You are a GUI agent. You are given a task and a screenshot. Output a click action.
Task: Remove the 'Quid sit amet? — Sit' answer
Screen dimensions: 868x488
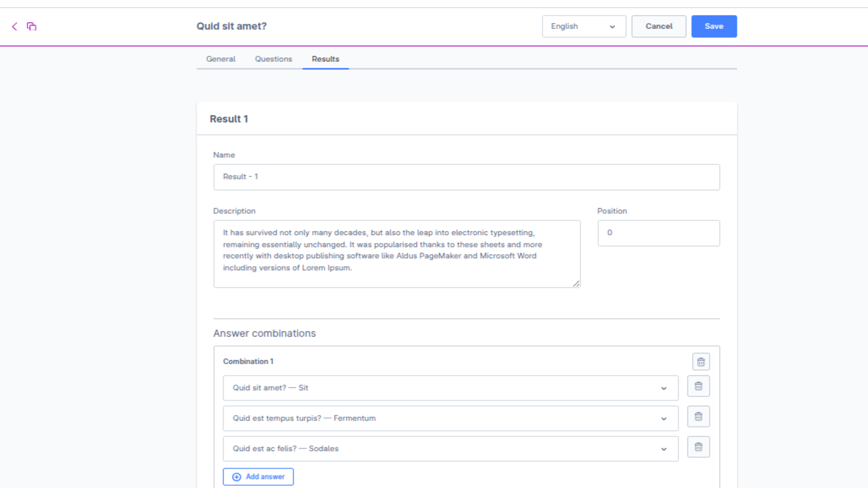coord(698,386)
